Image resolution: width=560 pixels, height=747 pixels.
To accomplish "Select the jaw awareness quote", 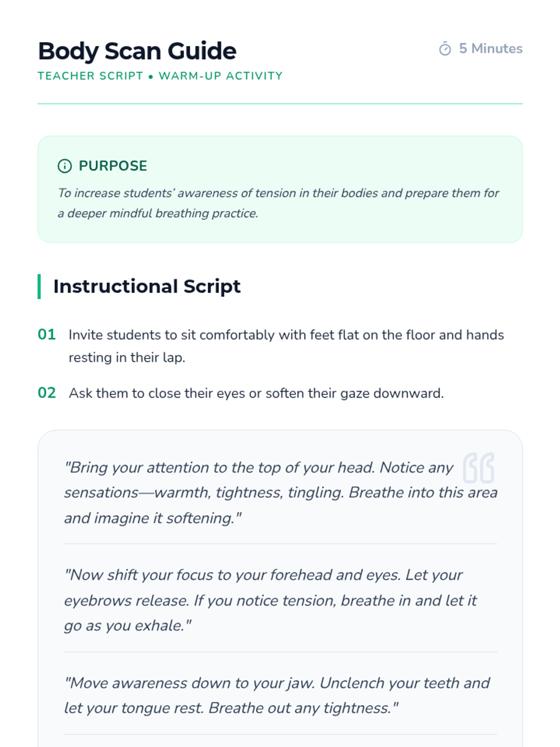I will pos(277,695).
